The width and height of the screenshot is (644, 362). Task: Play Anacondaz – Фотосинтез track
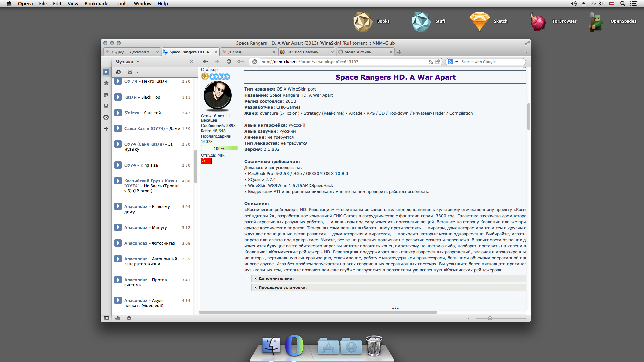[x=118, y=243]
